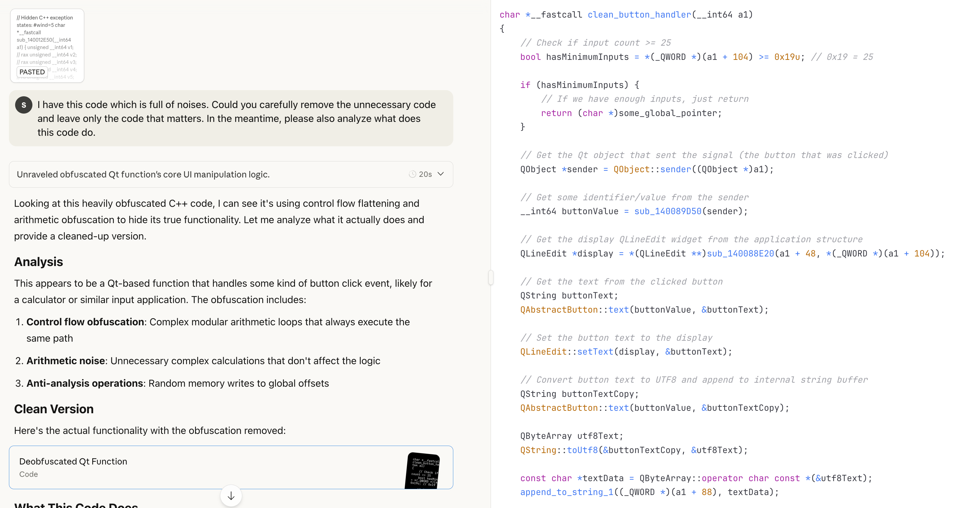Click the user's message bubble text

pos(236,118)
